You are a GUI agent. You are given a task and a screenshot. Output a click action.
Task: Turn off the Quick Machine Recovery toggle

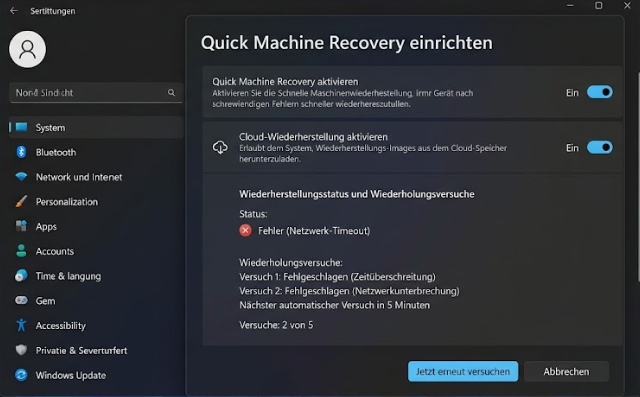[600, 92]
